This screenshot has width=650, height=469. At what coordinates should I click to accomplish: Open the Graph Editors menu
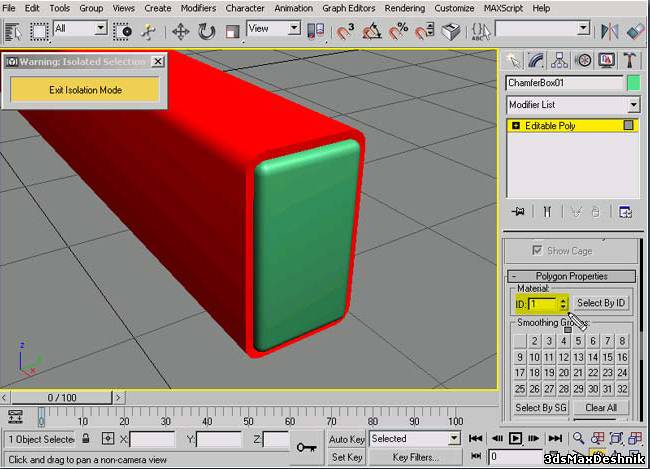(349, 8)
